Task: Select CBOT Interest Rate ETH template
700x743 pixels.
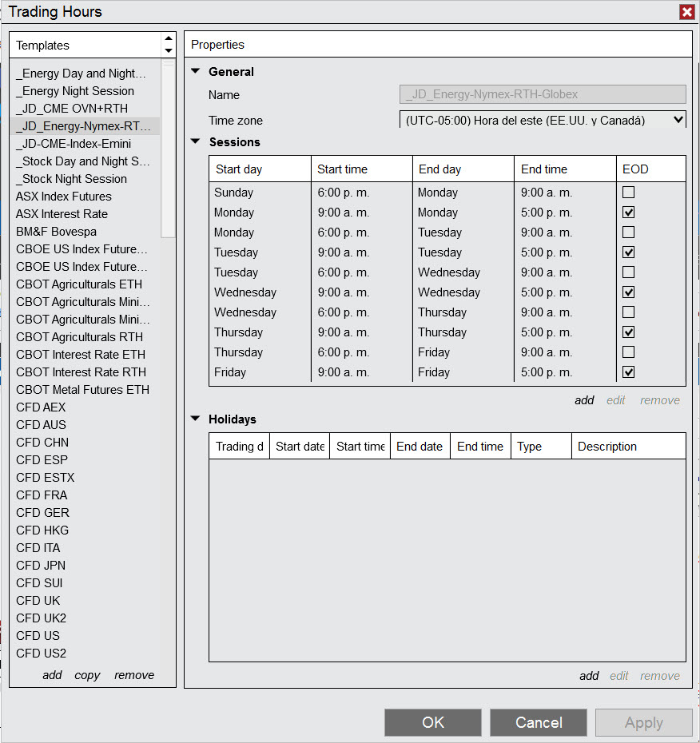Action: pyautogui.click(x=85, y=355)
